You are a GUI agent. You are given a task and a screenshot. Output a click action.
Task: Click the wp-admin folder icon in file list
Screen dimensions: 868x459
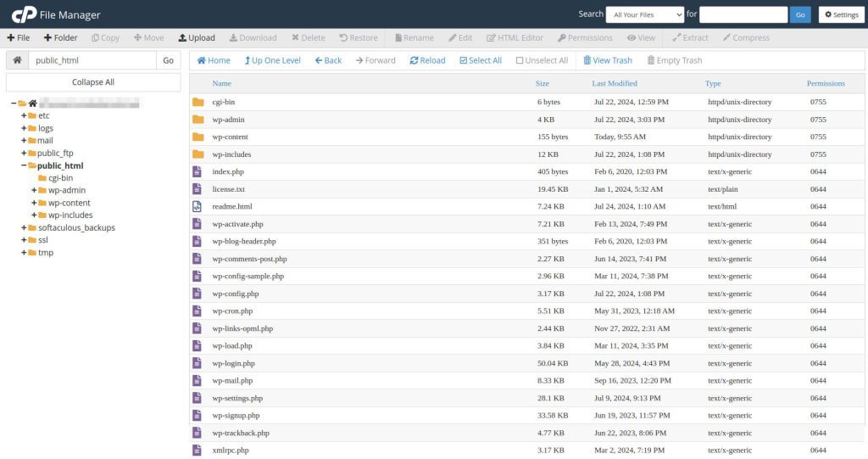198,119
